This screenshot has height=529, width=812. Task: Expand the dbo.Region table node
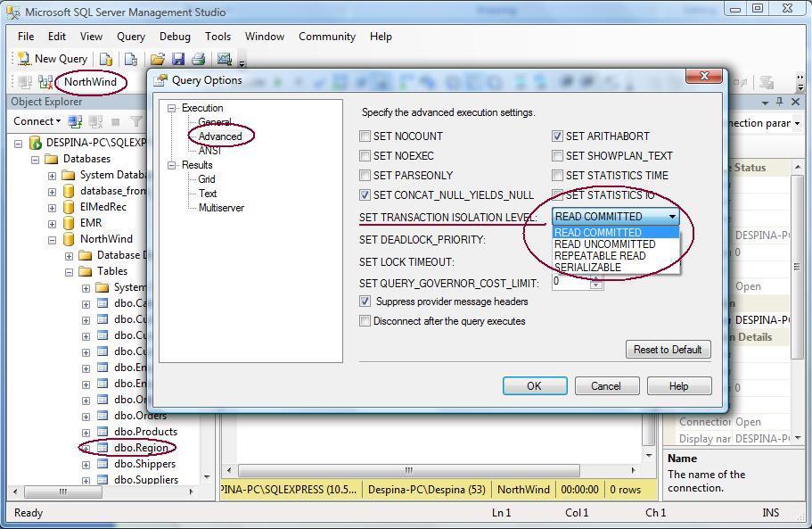[x=86, y=448]
